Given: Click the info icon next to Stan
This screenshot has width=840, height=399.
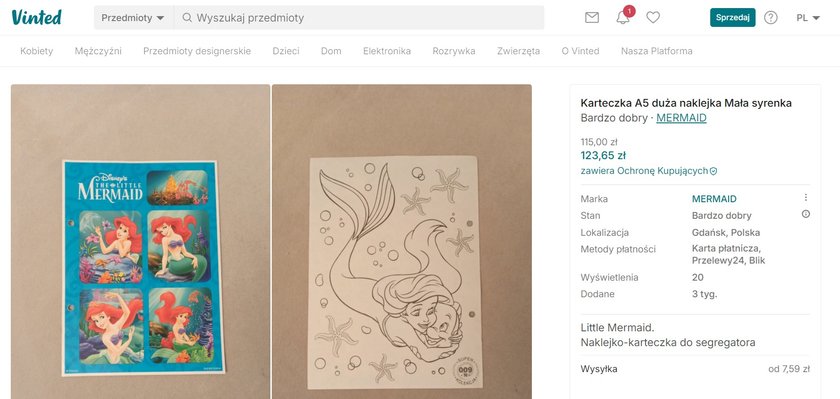Looking at the screenshot, I should click(805, 214).
